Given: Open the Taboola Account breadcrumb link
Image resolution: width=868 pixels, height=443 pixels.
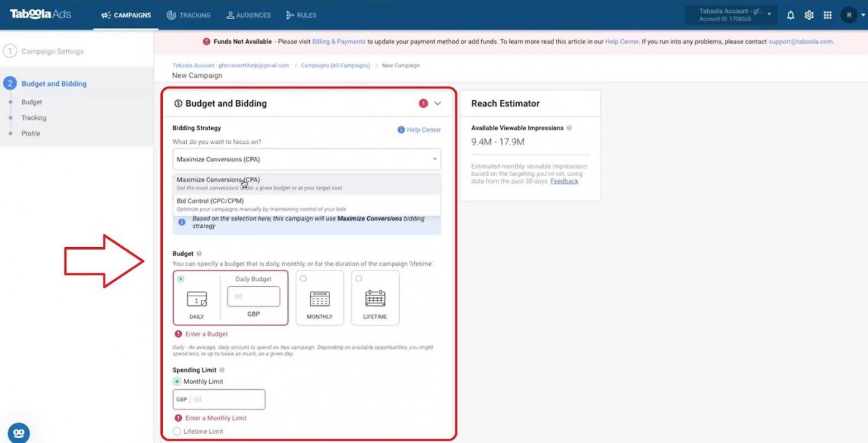Looking at the screenshot, I should [x=231, y=65].
